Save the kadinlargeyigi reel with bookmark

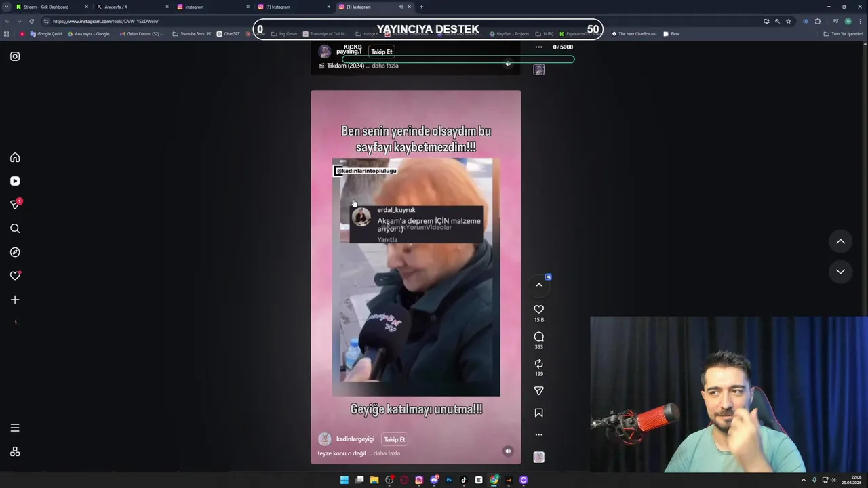coord(539,413)
